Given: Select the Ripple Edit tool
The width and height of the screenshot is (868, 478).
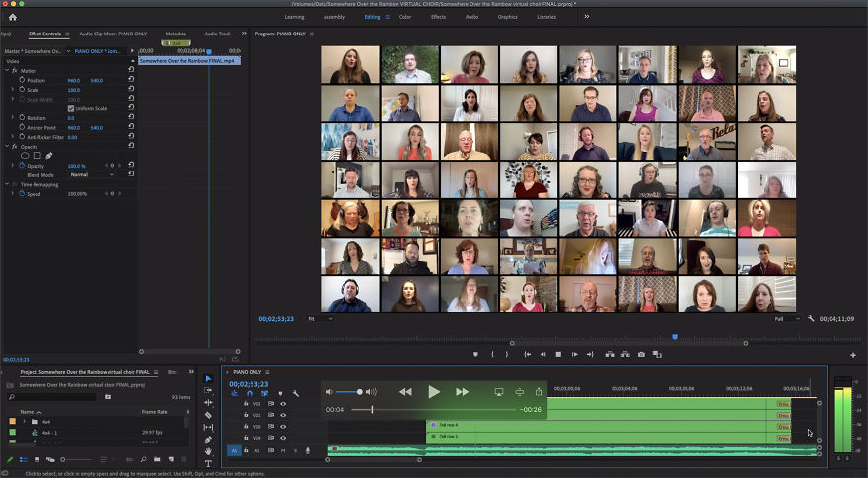Looking at the screenshot, I should tap(208, 403).
